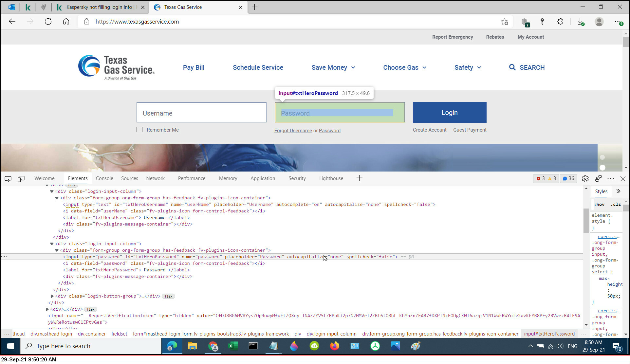Screen dimensions: 630x364
Task: Open DevTools settings gear
Action: 585,178
